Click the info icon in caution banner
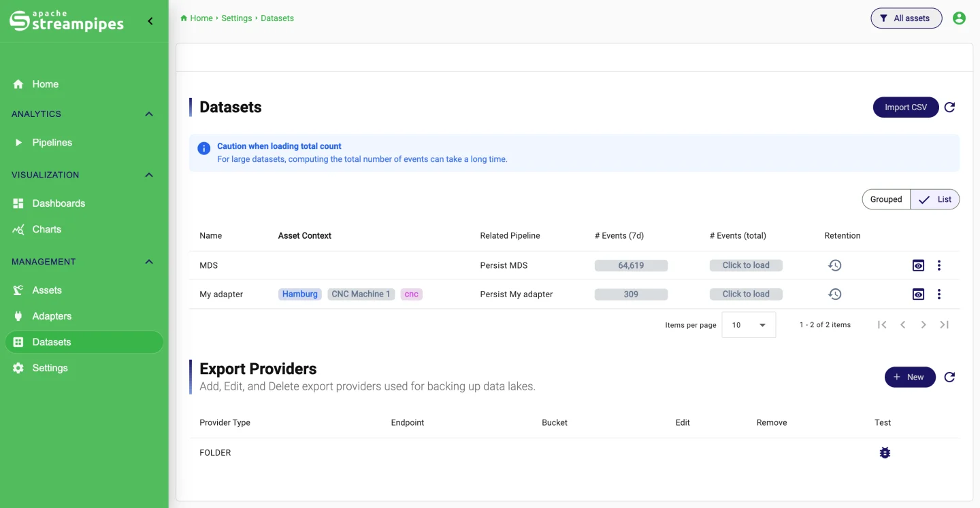The image size is (980, 508). coord(203,148)
